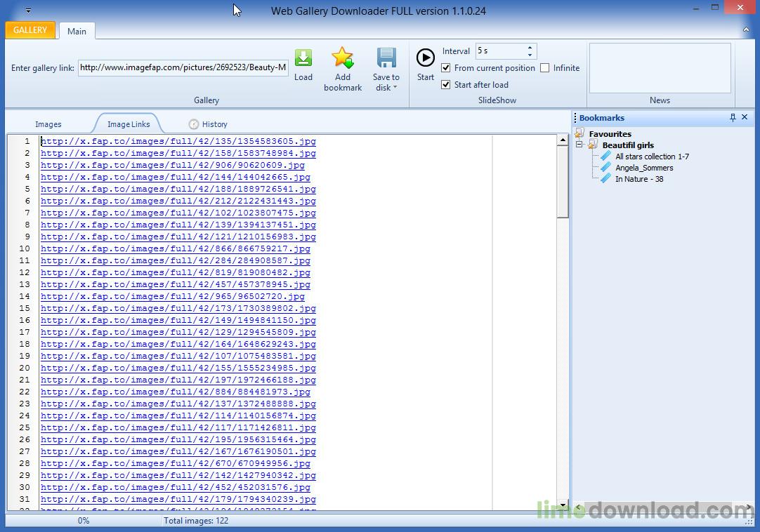Enable the Infinite slideshow option
Image resolution: width=760 pixels, height=532 pixels.
tap(545, 67)
